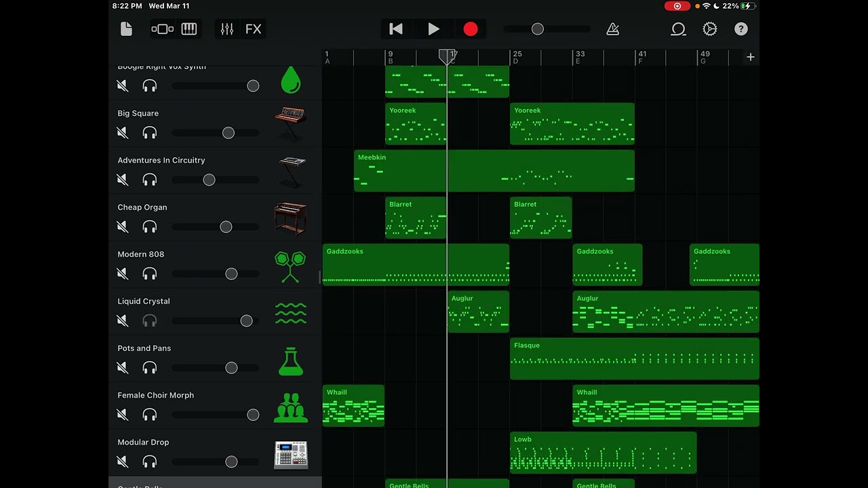This screenshot has width=868, height=488.
Task: Open the Loop Browser
Action: 678,28
